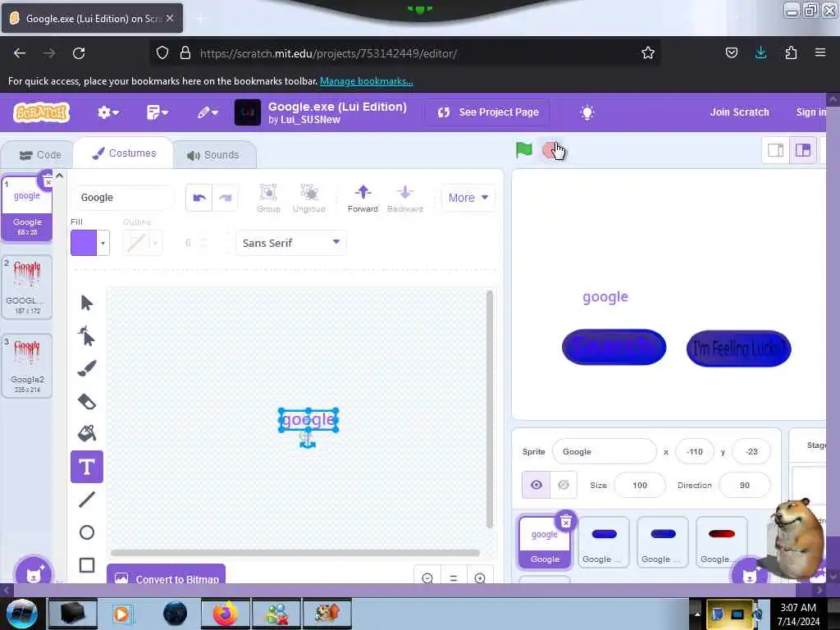Click Join Scratch link
Screen dimensions: 840x630
739,112
